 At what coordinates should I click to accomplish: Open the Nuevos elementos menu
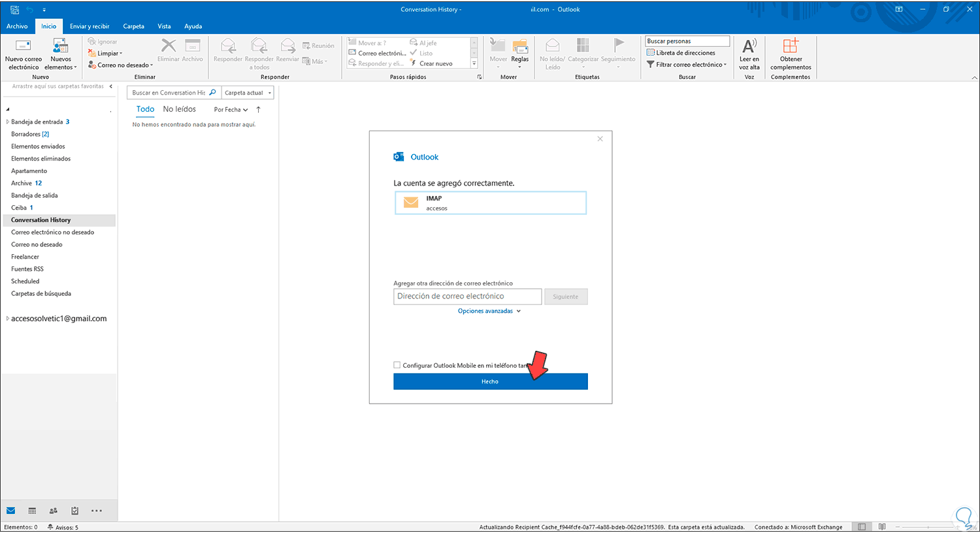(61, 54)
